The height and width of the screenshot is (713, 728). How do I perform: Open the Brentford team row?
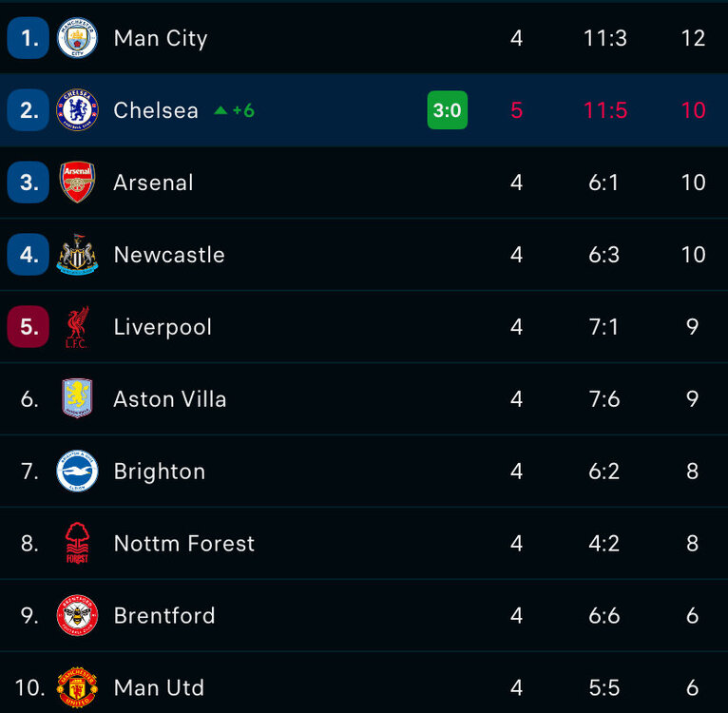(x=364, y=615)
